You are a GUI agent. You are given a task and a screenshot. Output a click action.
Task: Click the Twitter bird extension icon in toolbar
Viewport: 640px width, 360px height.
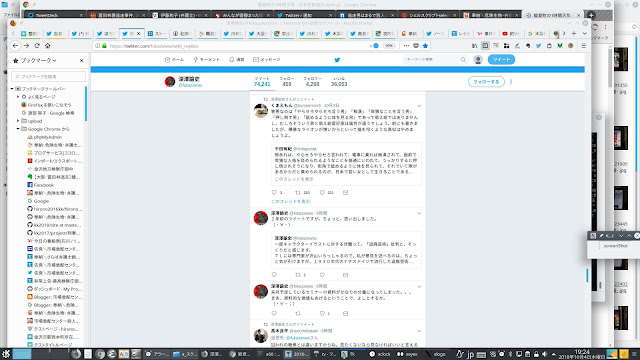538,46
